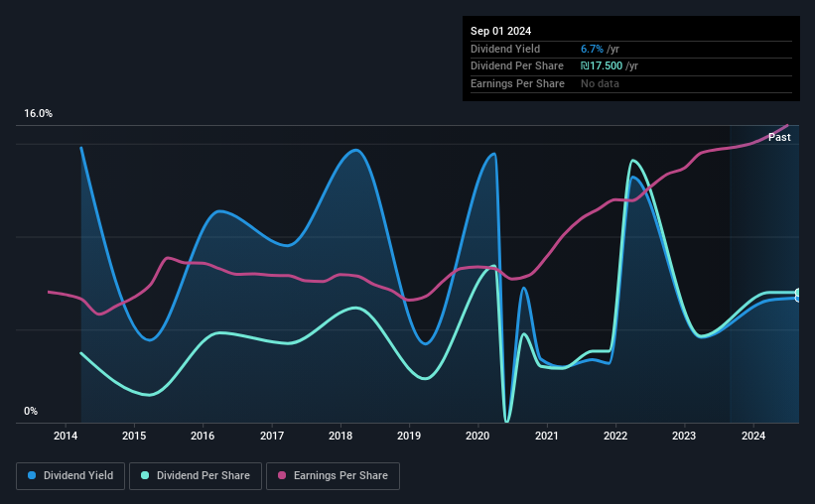The image size is (815, 504).
Task: Select the 2024 label on the timeline axis
Action: 753,436
